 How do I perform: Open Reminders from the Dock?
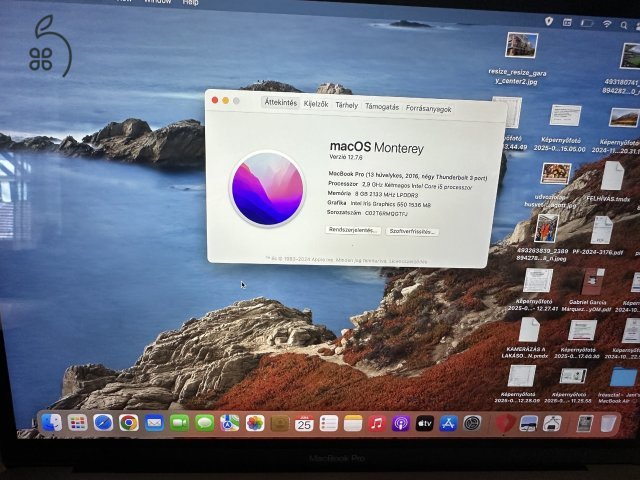point(329,424)
